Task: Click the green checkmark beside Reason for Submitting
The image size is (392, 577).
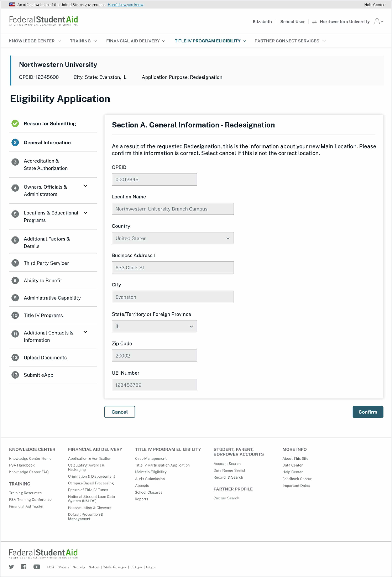Action: tap(15, 124)
